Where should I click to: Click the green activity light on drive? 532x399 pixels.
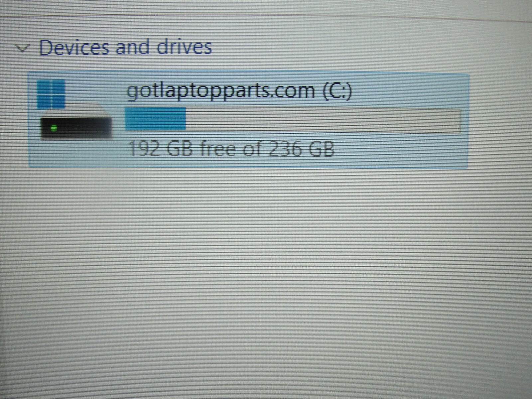pyautogui.click(x=54, y=128)
